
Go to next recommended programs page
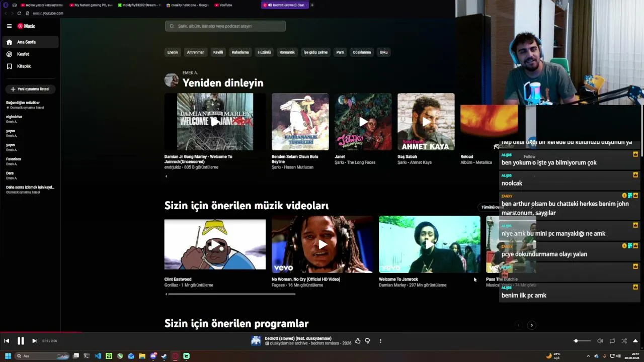[x=532, y=325]
